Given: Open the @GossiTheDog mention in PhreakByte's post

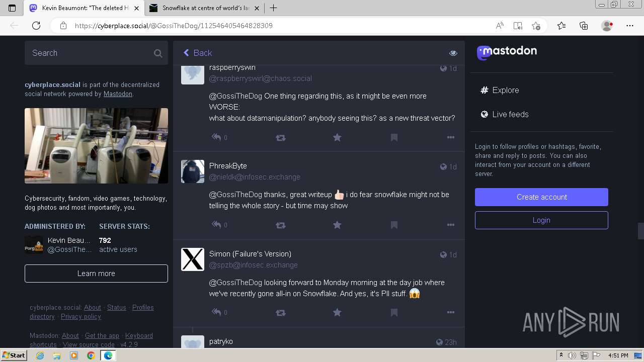Looking at the screenshot, I should point(235,195).
